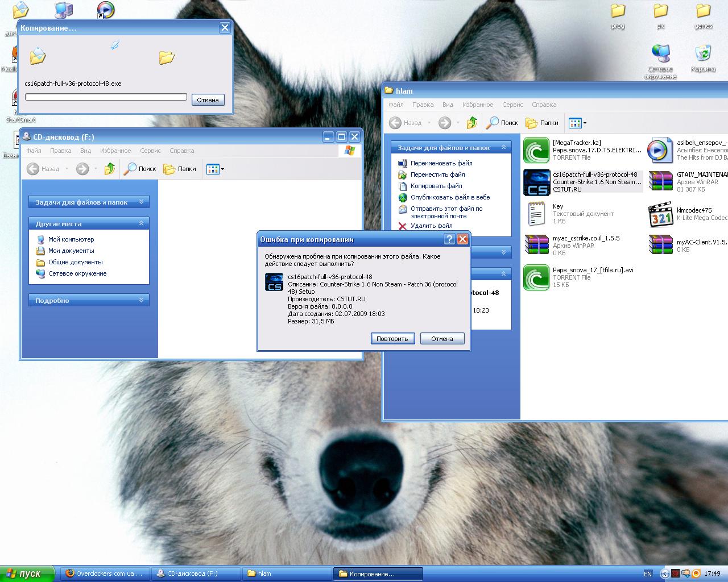Image resolution: width=728 pixels, height=582 pixels.
Task: Select cs16patch-full-v36-protocol-48 file icon in hlam
Action: click(536, 182)
